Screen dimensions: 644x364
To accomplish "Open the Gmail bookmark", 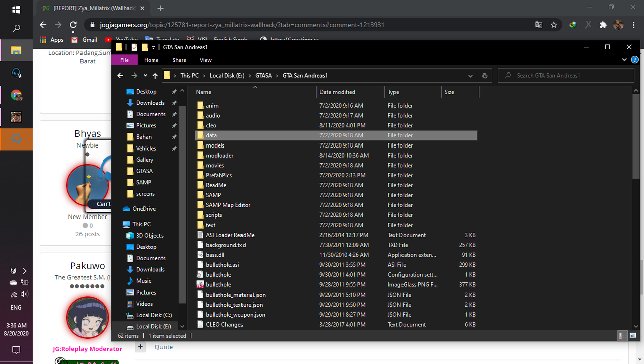I will coord(85,40).
